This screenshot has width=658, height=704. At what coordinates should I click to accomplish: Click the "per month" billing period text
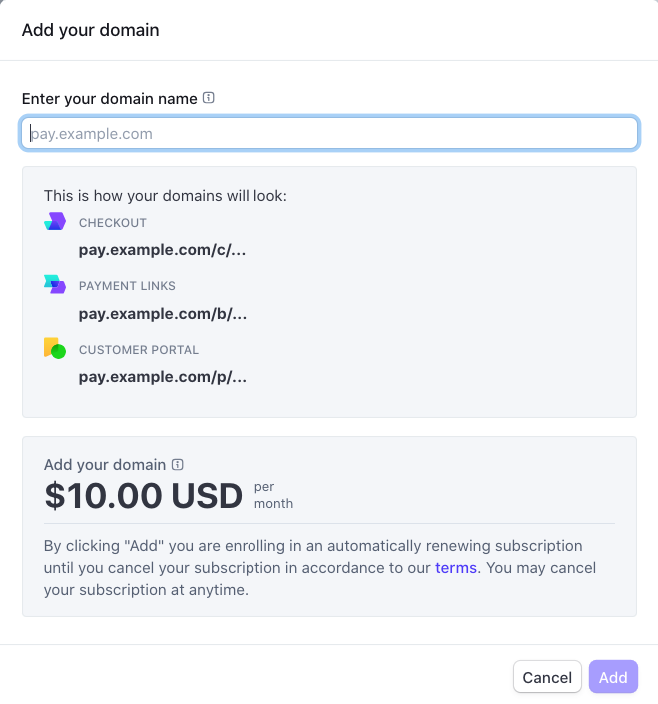point(273,495)
